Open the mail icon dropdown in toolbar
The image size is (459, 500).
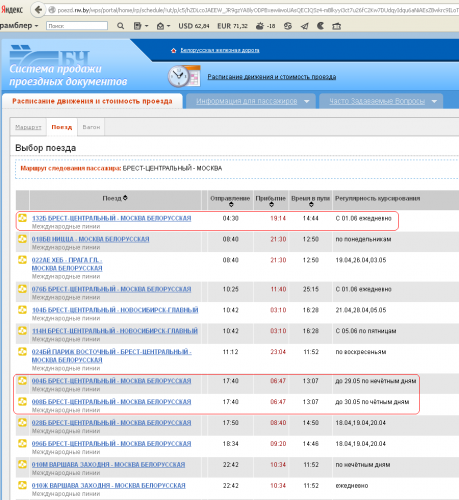[x=163, y=26]
